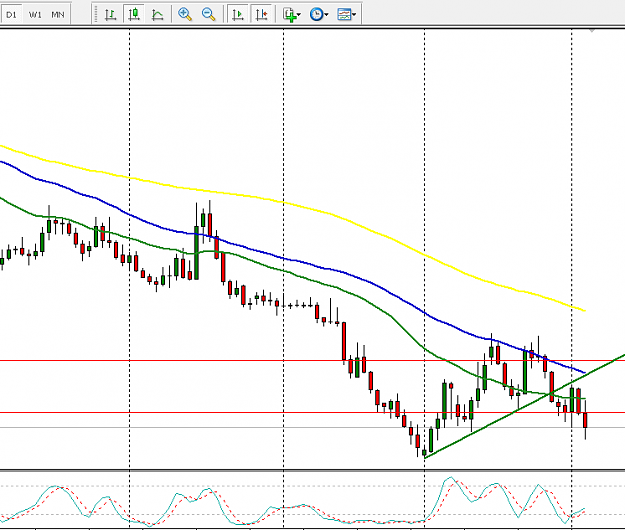
Task: Expand the Templates dropdown arrow
Action: click(x=354, y=15)
